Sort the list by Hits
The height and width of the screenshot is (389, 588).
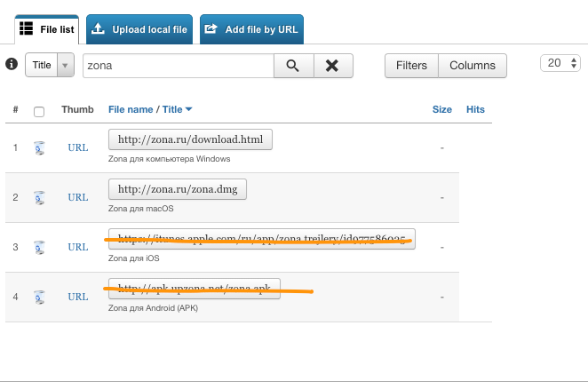pyautogui.click(x=475, y=109)
